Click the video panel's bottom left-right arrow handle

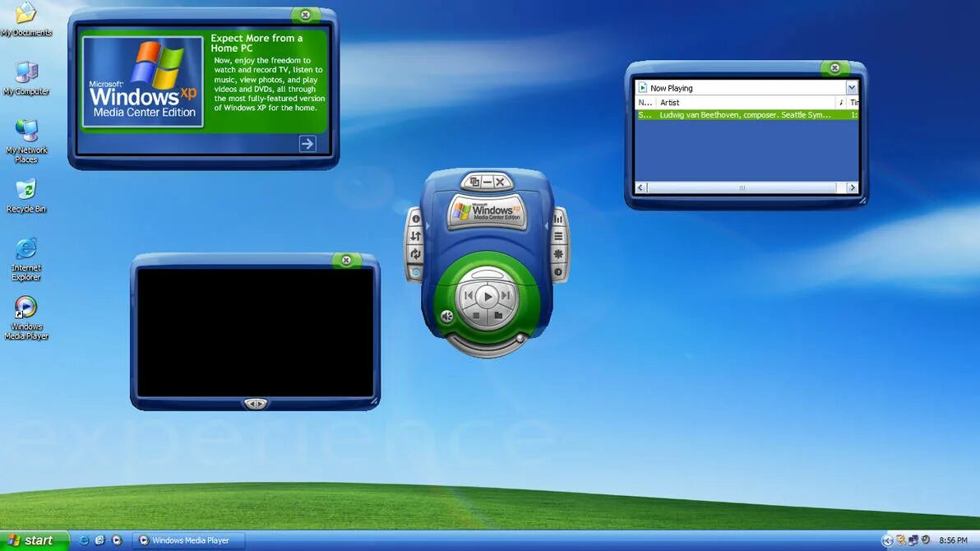[255, 404]
